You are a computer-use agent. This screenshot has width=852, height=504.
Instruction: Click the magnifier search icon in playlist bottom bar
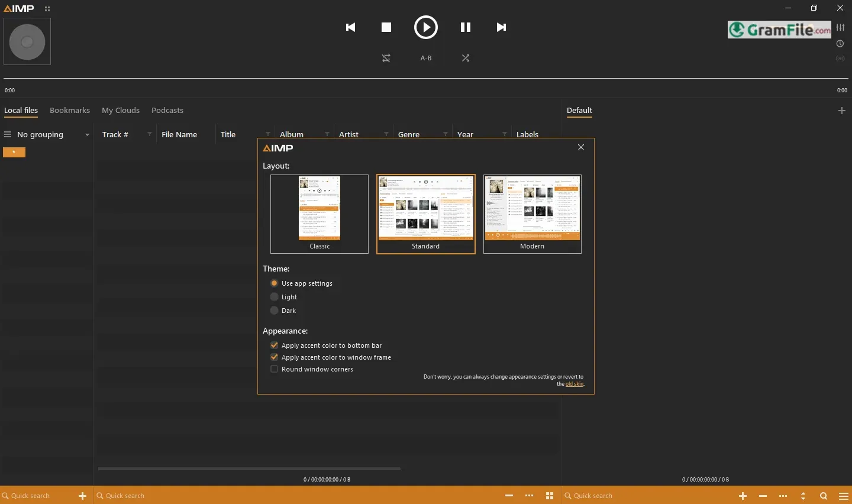[824, 496]
